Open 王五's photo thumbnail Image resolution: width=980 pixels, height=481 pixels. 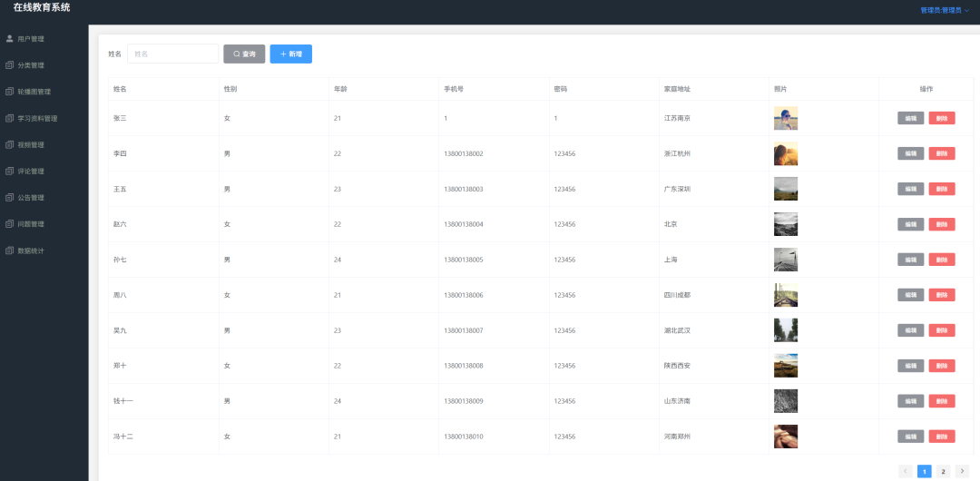coord(786,189)
